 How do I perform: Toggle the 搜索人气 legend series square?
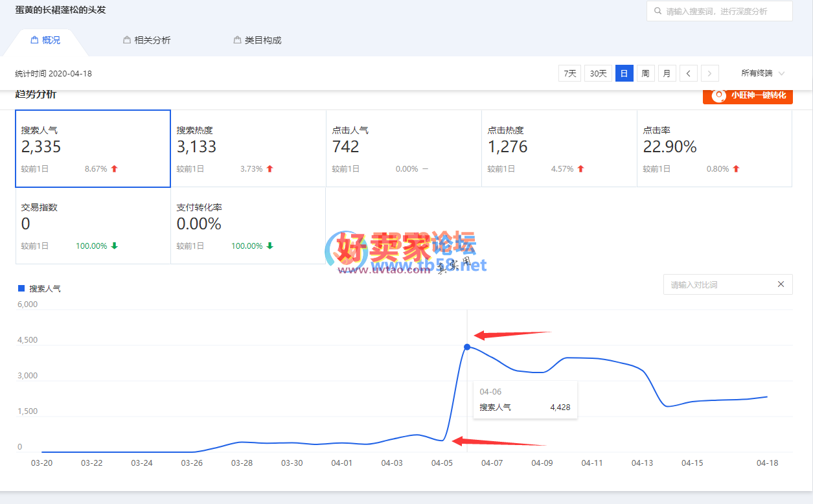pyautogui.click(x=21, y=288)
